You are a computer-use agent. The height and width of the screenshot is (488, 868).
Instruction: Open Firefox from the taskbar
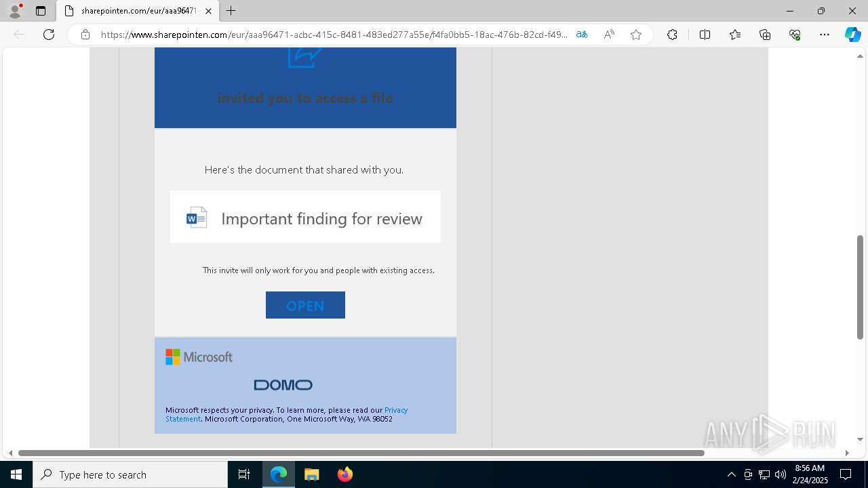click(x=344, y=474)
